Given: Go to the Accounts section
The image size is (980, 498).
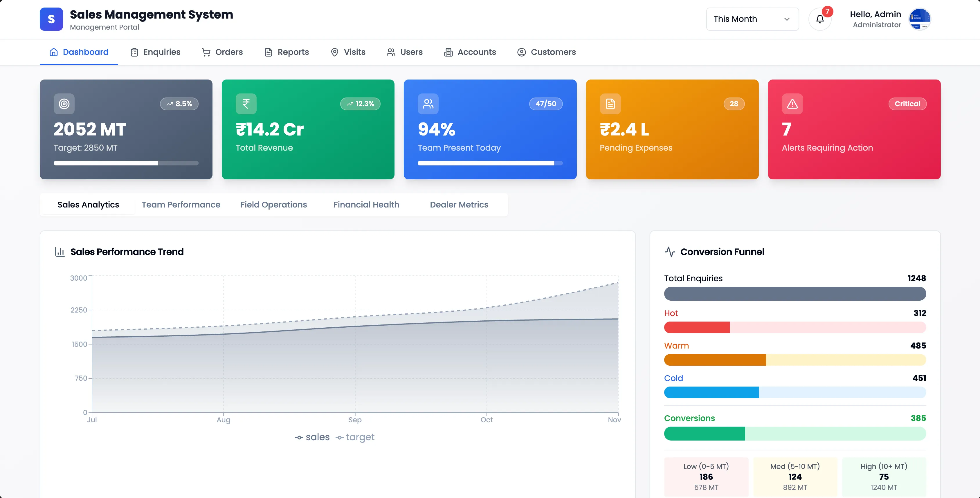Looking at the screenshot, I should pos(470,52).
